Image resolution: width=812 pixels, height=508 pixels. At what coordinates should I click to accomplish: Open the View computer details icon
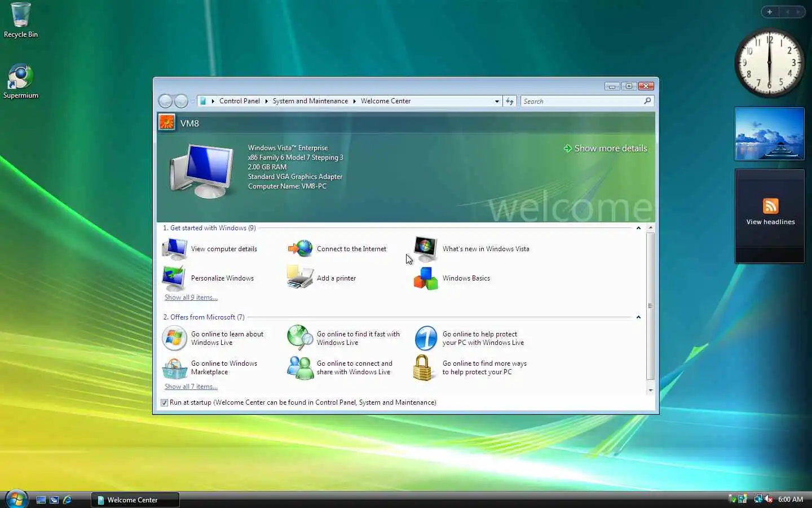click(x=174, y=248)
